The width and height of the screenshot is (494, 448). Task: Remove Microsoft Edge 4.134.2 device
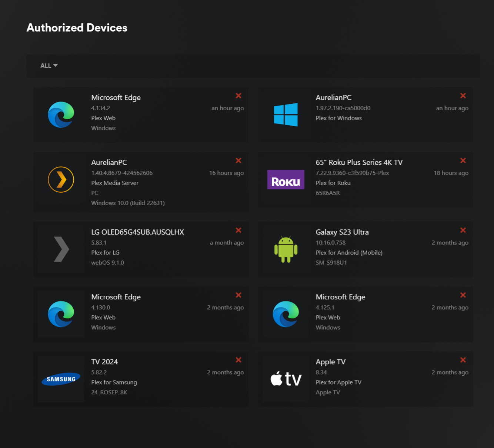[x=238, y=96]
